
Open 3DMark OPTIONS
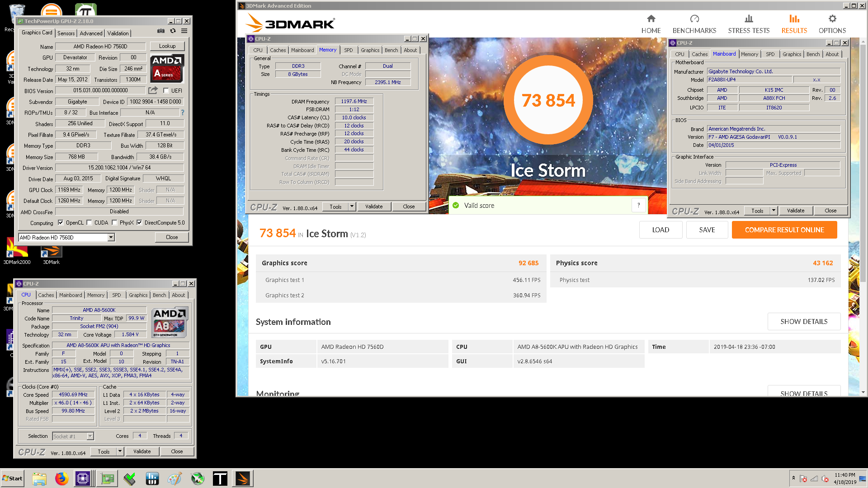click(x=832, y=24)
